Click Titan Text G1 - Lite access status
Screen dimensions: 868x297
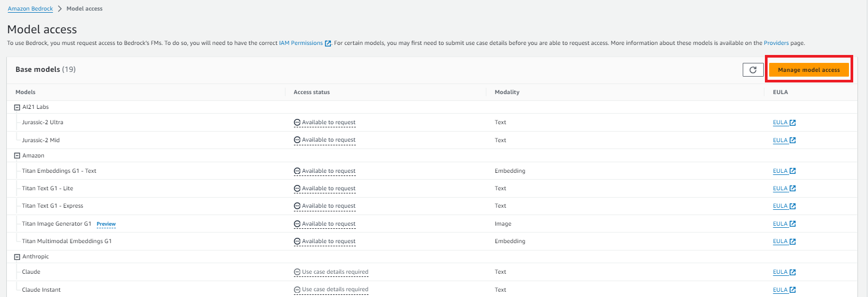point(325,189)
